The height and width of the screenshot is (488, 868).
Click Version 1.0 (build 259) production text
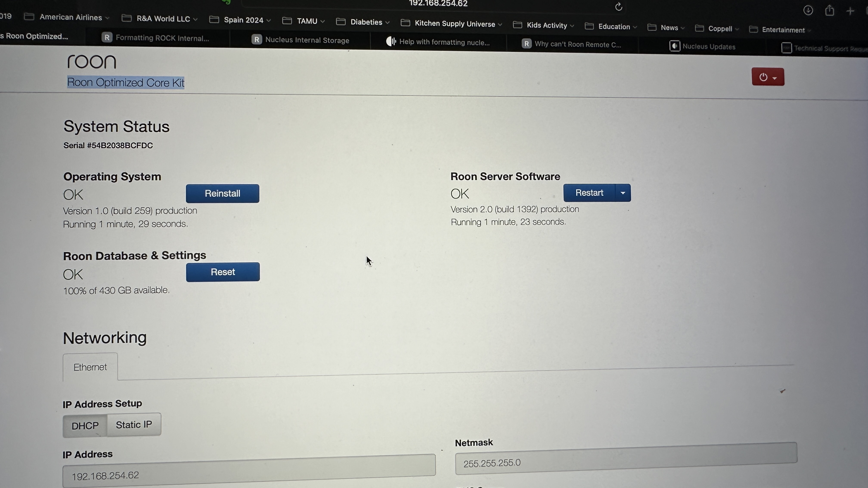(130, 211)
